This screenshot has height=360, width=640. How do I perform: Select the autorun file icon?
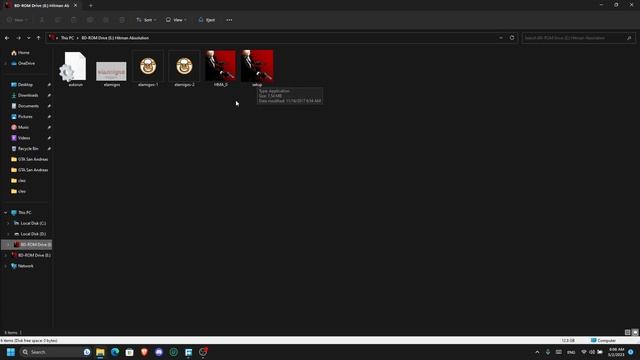pyautogui.click(x=75, y=67)
